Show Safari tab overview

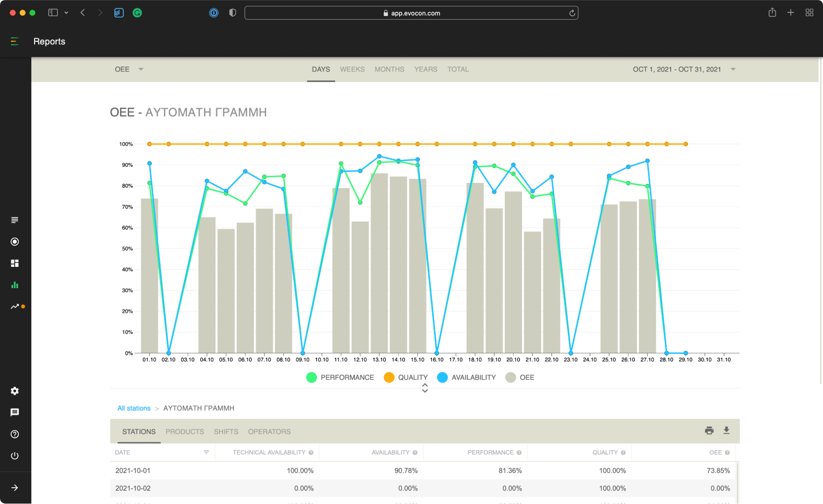tap(809, 13)
